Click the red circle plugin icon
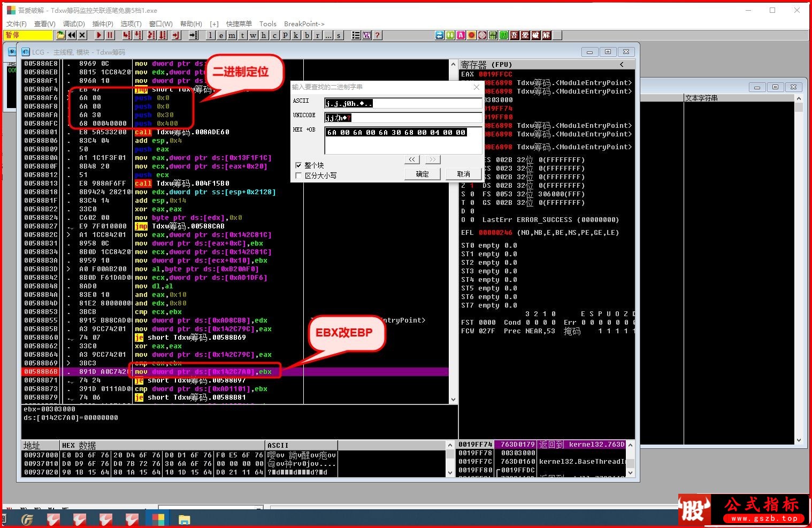812x528 pixels. (472, 35)
